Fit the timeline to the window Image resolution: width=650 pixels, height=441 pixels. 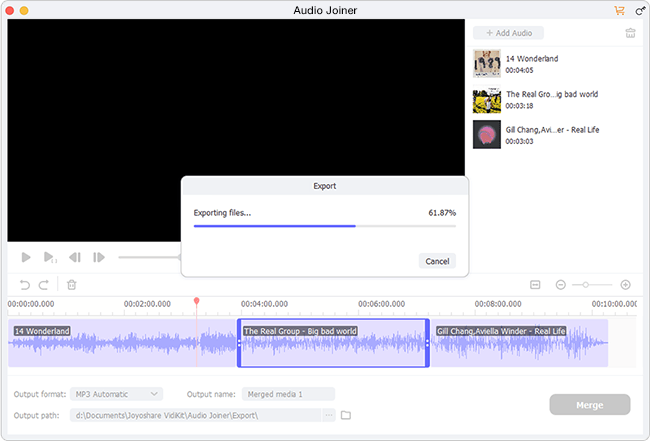coord(535,285)
